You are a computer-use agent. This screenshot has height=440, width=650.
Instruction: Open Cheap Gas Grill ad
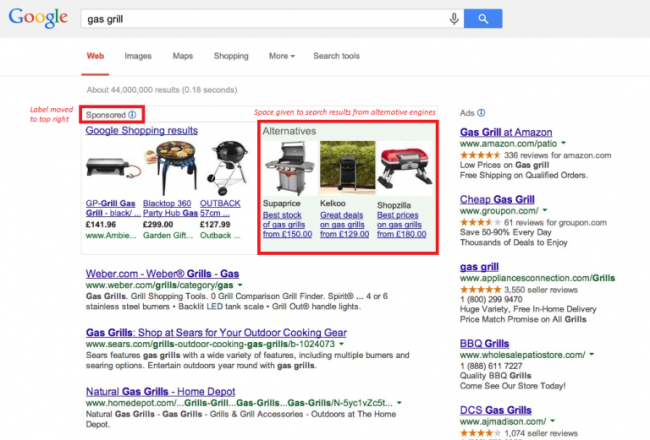(497, 199)
